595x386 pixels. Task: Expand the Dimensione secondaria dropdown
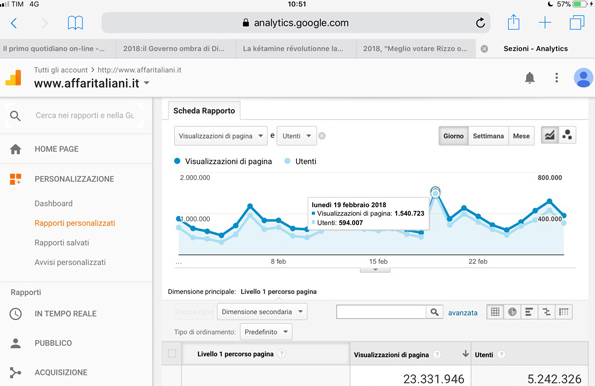[x=262, y=312]
